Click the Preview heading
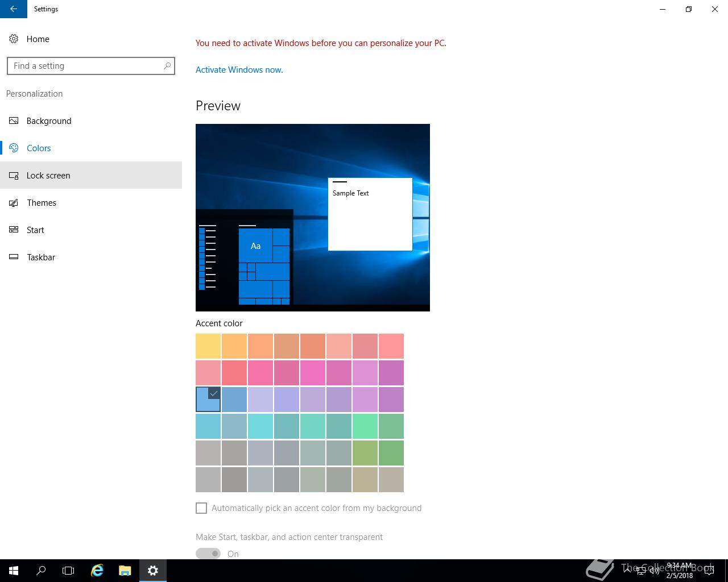Screen dimensions: 728x582 pos(218,106)
